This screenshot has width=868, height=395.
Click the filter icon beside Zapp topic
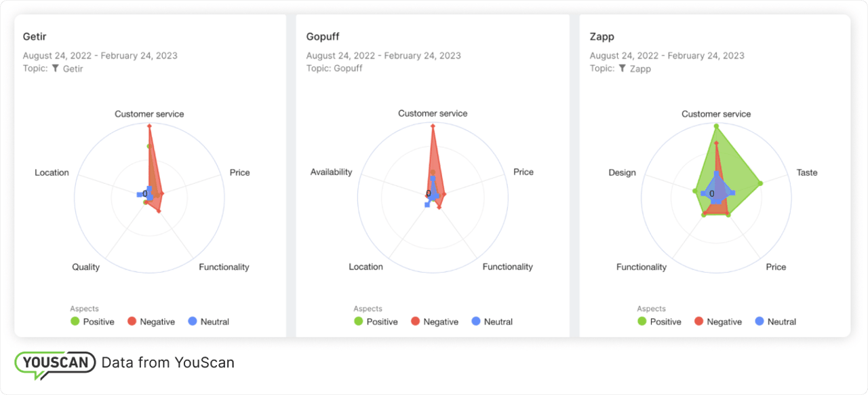(623, 69)
